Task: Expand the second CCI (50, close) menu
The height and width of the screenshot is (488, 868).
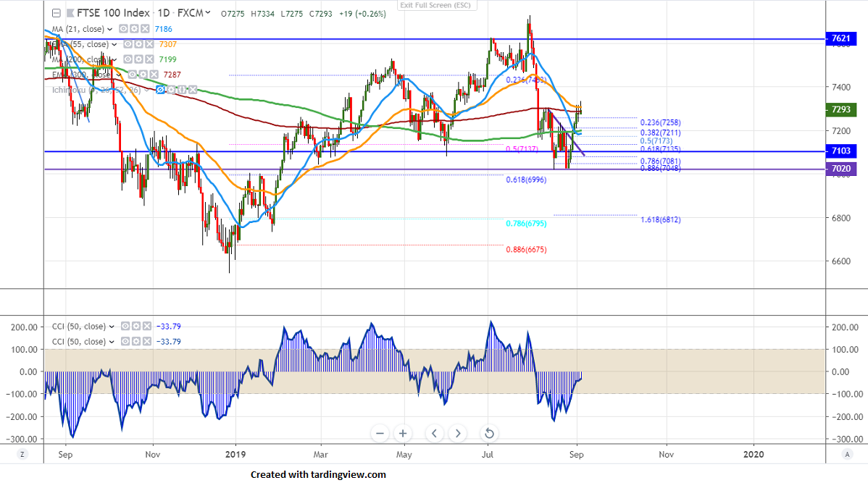Action: 112,342
